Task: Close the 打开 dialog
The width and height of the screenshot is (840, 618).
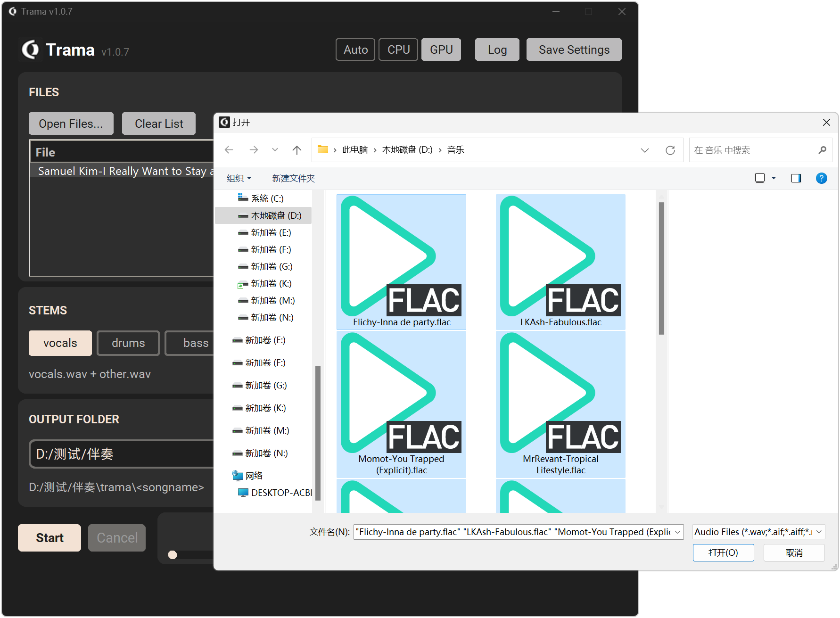Action: (826, 123)
